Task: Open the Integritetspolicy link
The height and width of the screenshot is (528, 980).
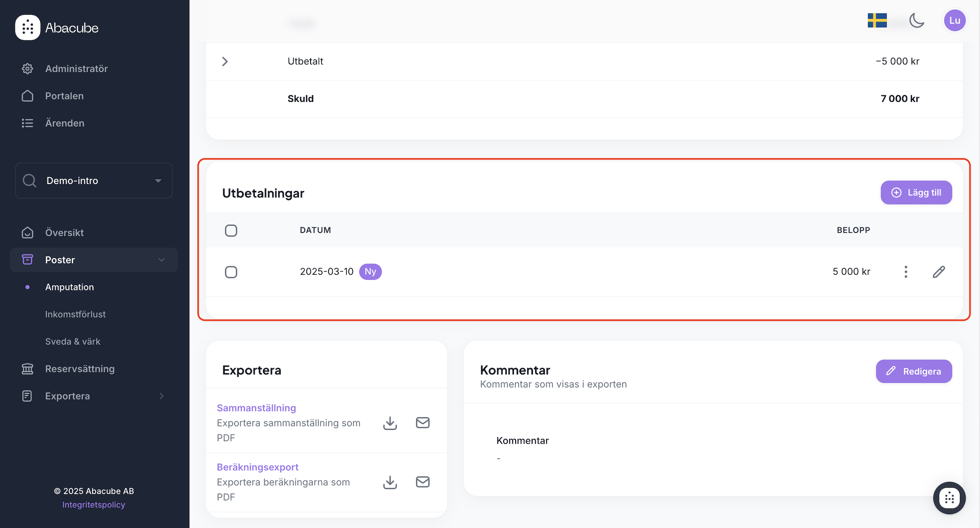Action: pyautogui.click(x=94, y=505)
